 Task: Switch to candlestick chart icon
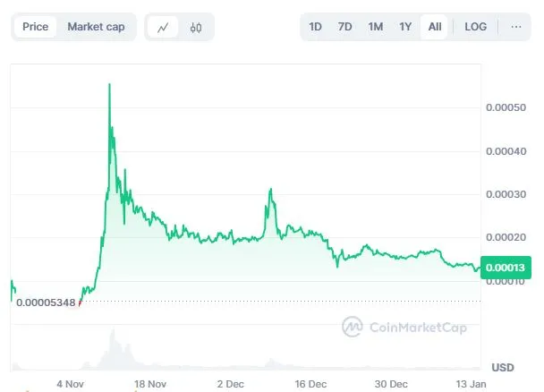(196, 27)
